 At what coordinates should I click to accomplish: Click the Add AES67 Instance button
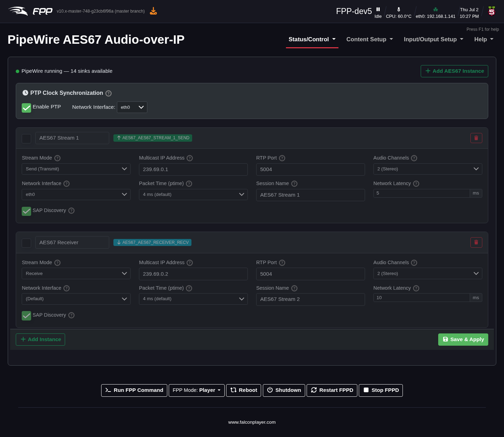click(x=454, y=71)
